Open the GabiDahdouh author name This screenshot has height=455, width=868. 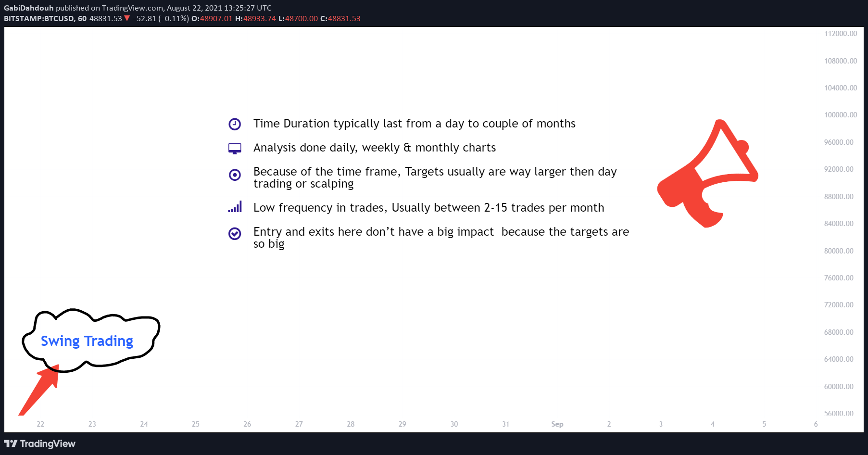29,8
